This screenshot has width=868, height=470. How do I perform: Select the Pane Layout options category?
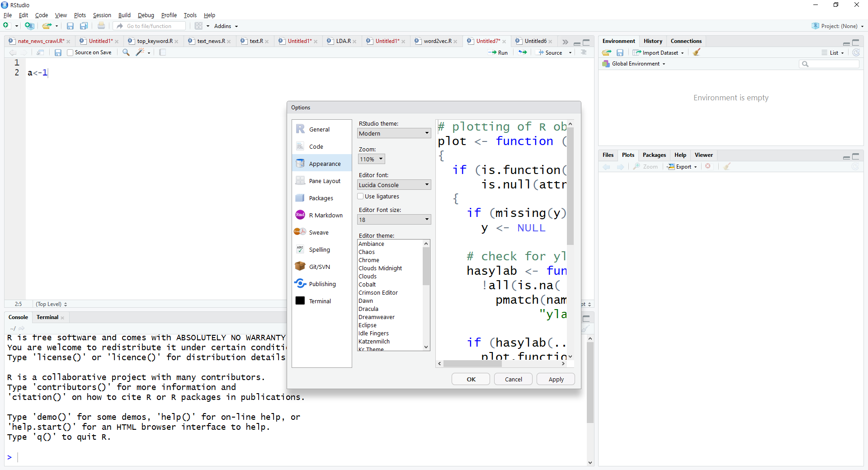[x=321, y=181]
